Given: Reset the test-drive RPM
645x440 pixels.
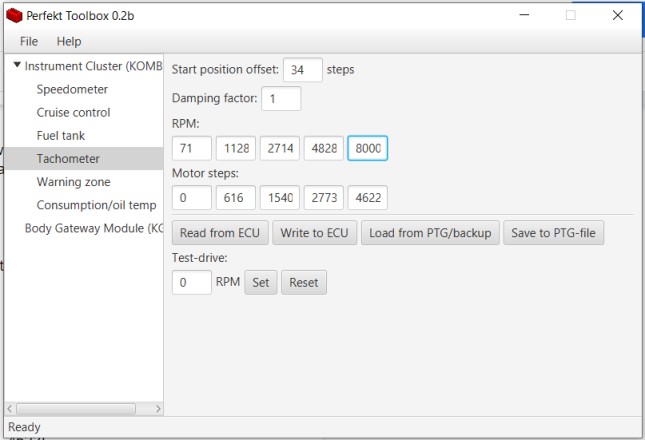Looking at the screenshot, I should (x=303, y=282).
